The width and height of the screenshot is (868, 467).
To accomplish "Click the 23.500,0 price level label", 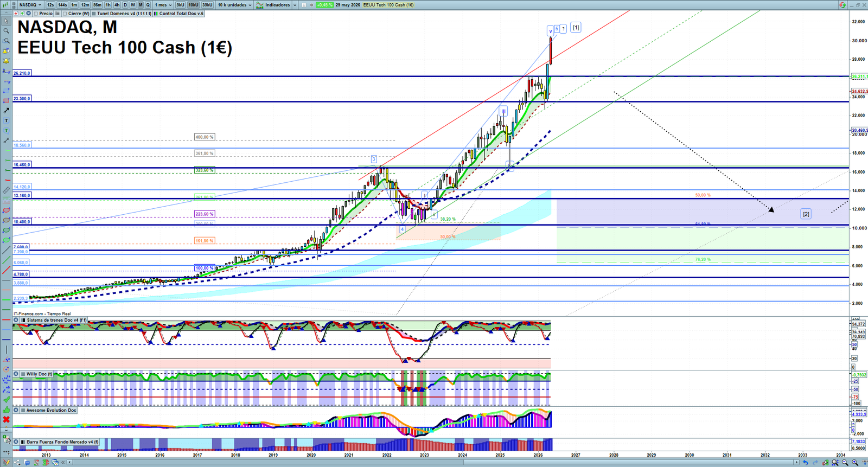I will (x=22, y=99).
